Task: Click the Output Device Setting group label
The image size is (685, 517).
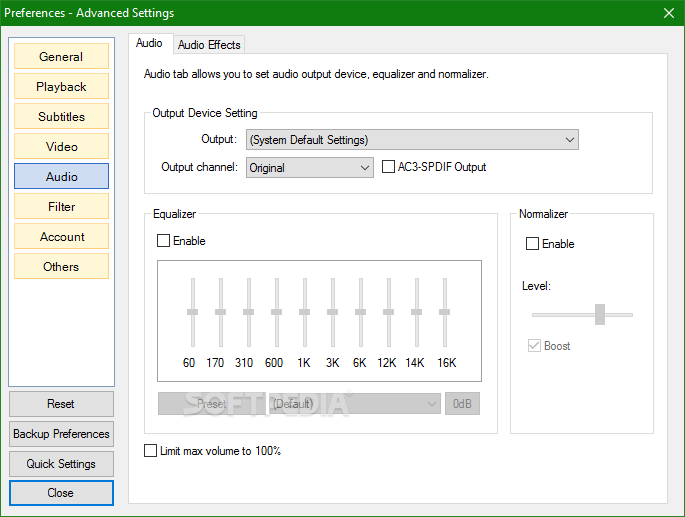Action: coord(205,113)
